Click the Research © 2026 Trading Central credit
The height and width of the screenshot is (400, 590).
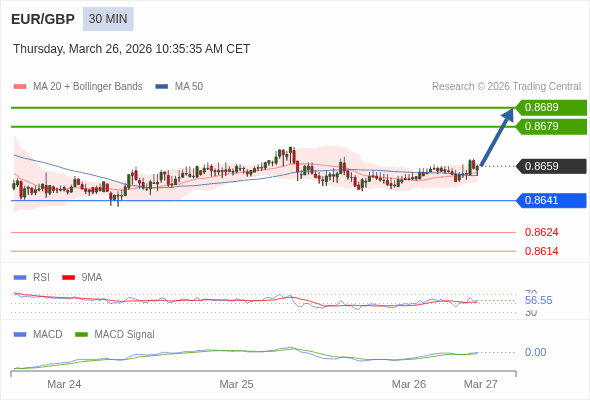(x=506, y=87)
